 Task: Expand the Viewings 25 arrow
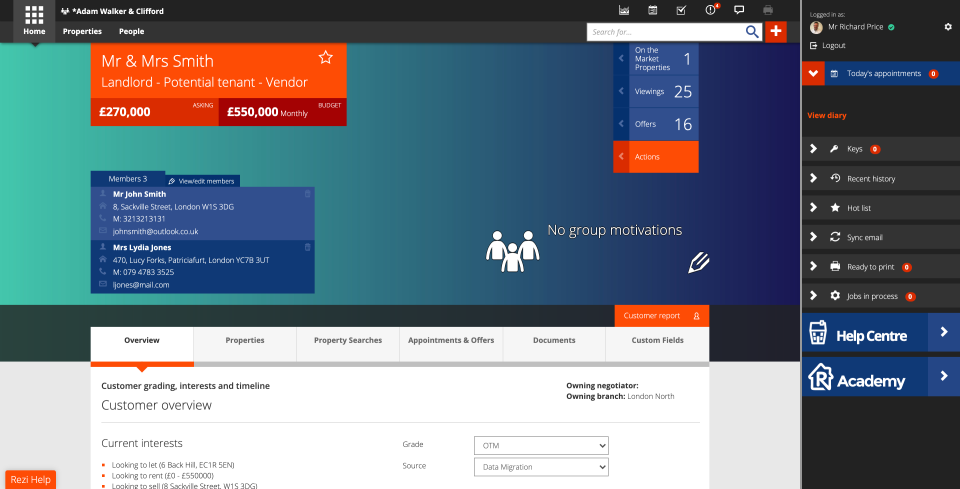tap(621, 91)
